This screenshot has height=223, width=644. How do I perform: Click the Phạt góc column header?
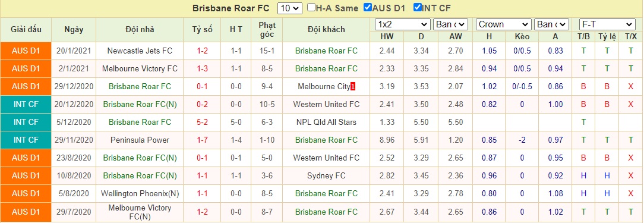click(x=267, y=30)
